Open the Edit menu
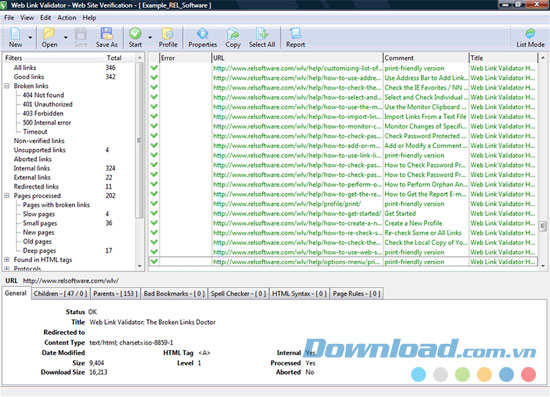This screenshot has width=550, height=397. coord(45,18)
